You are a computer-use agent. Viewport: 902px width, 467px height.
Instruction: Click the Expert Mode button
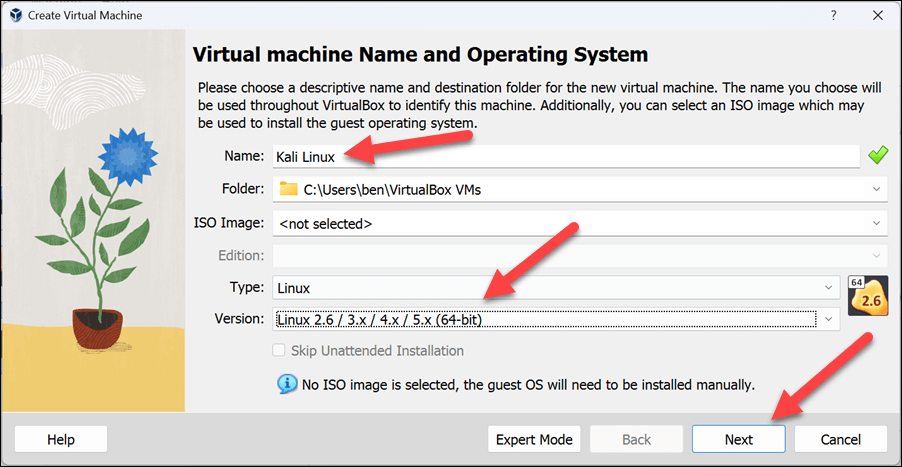[x=535, y=439]
